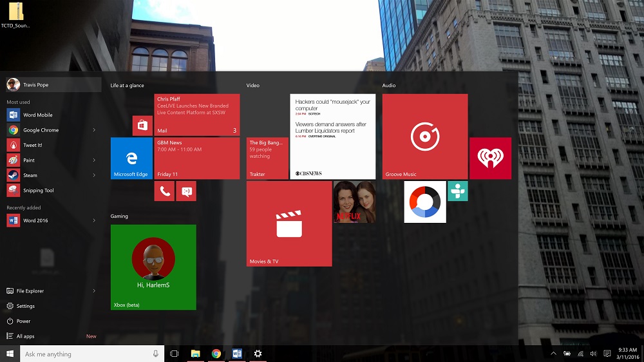Screen dimensions: 644x362
Task: Open the iHeartRadio tile
Action: 490,158
